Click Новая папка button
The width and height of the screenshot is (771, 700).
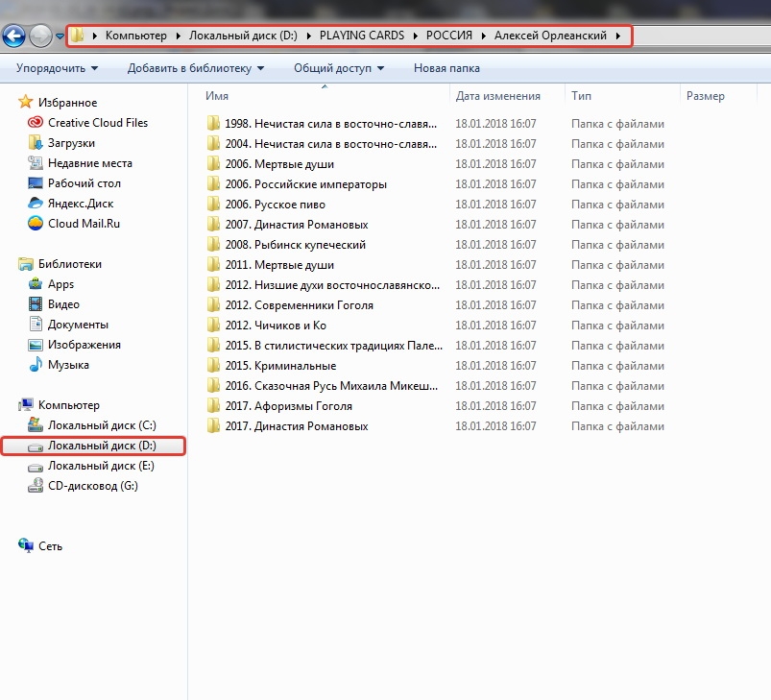tap(446, 68)
